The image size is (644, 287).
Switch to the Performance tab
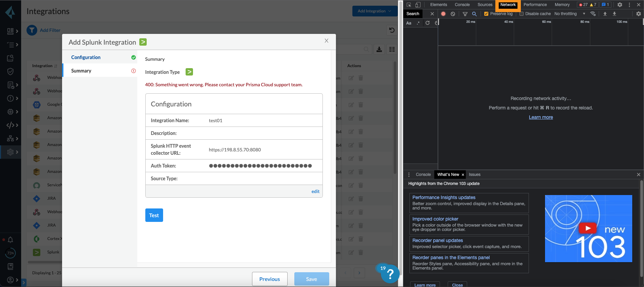coord(535,5)
